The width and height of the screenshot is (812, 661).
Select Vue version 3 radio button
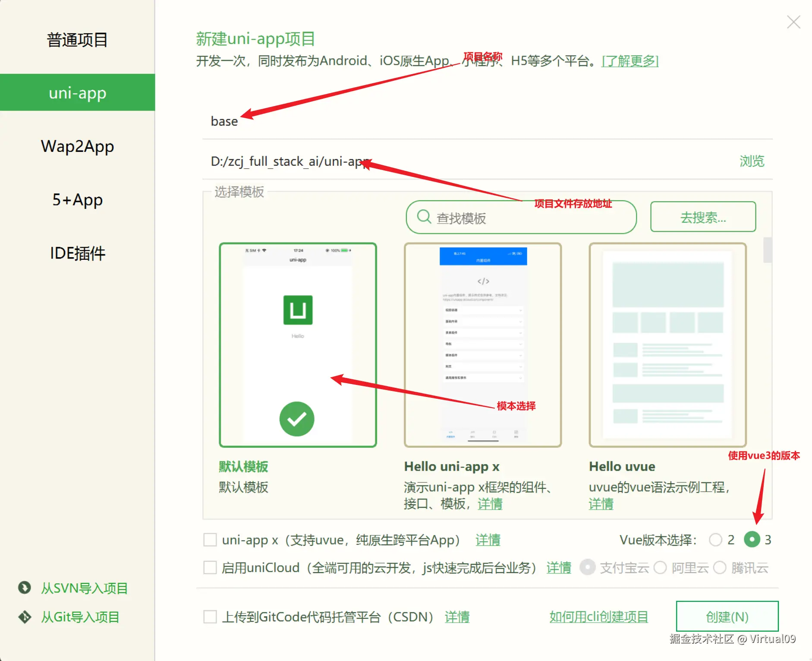point(752,539)
